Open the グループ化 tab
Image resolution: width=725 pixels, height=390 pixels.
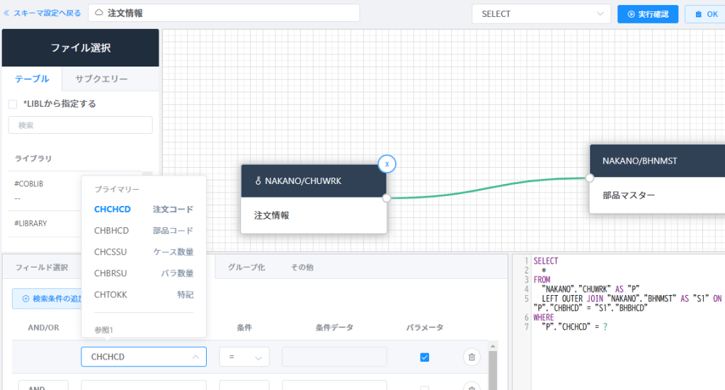point(246,267)
